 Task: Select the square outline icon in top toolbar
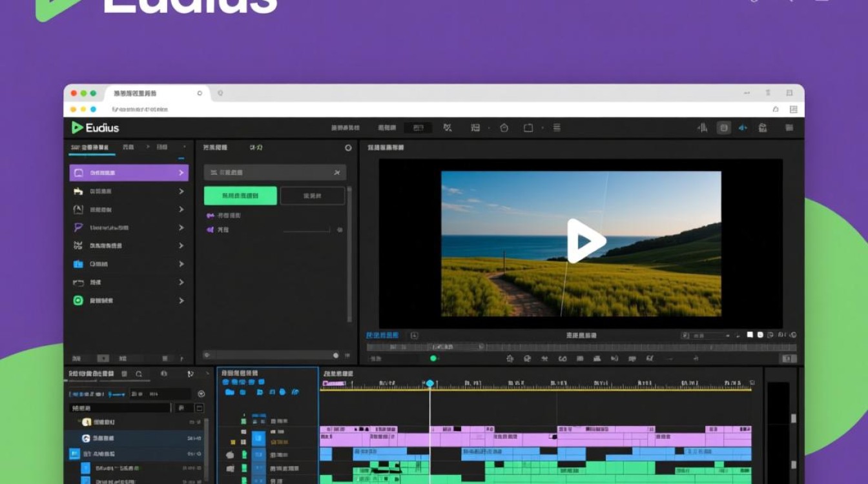[x=528, y=128]
